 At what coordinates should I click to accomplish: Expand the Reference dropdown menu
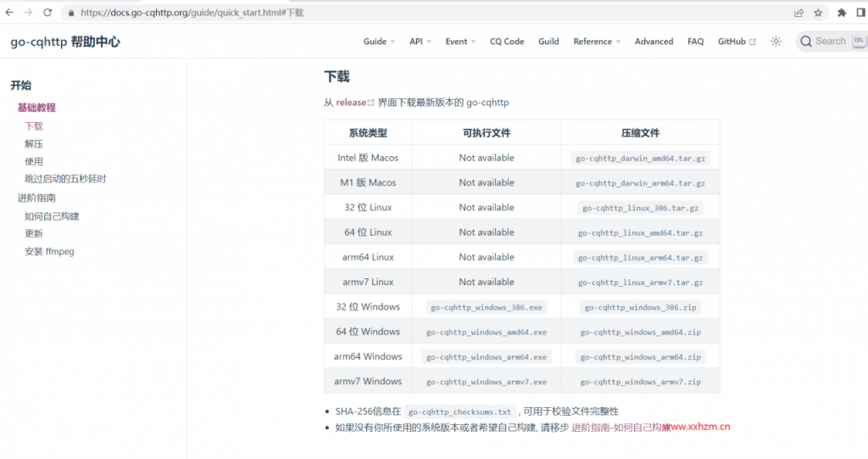[597, 42]
